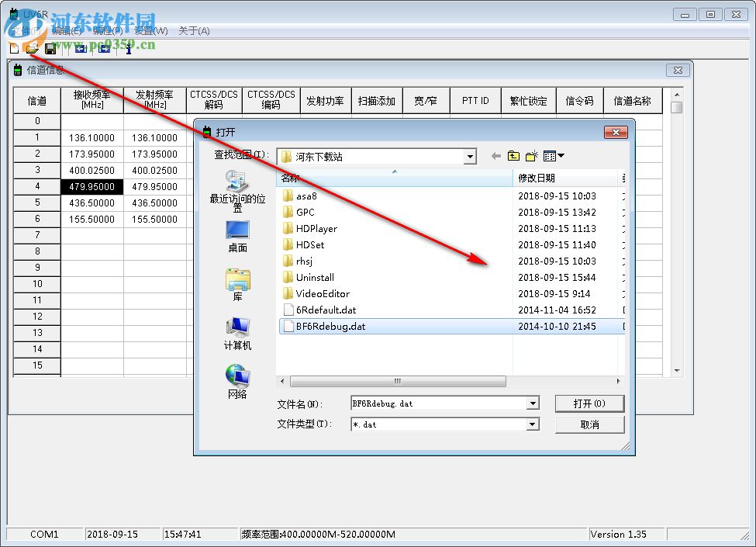Open the 编程(P) menu
This screenshot has width=756, height=547.
tap(108, 31)
